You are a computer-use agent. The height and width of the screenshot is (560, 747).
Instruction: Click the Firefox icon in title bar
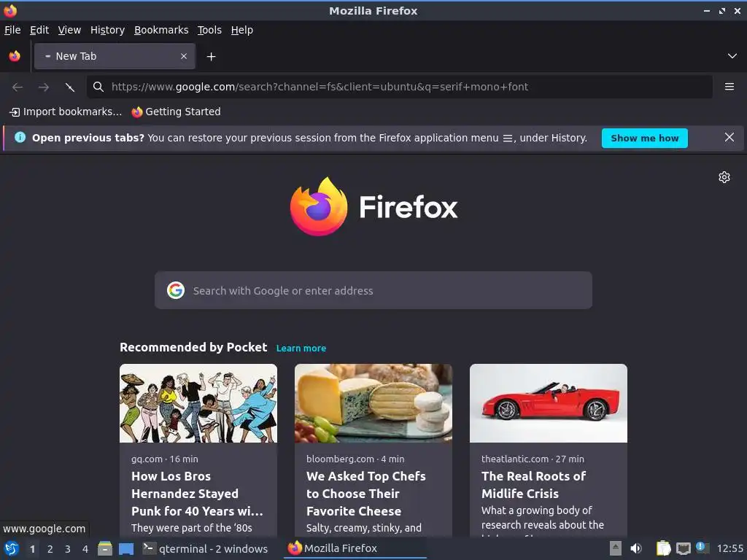click(x=10, y=10)
